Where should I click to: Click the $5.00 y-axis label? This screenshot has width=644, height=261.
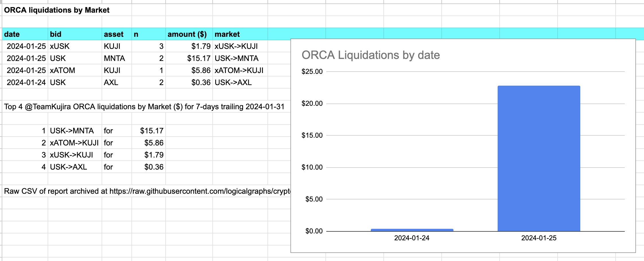pyautogui.click(x=314, y=199)
